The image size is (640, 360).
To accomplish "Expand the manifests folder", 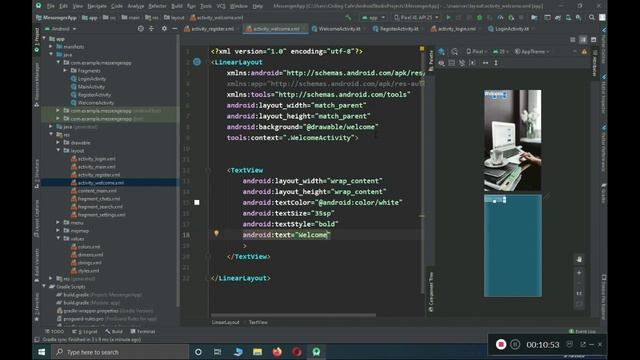I will click(51, 47).
